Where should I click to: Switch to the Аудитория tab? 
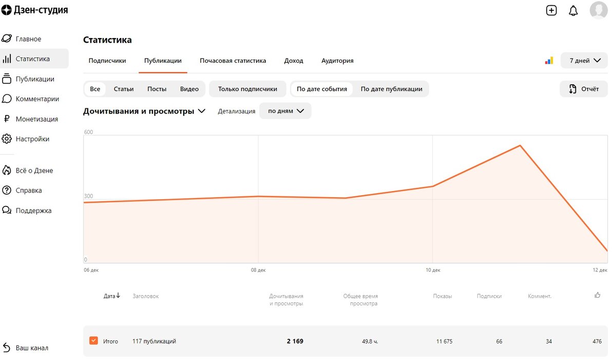(337, 61)
